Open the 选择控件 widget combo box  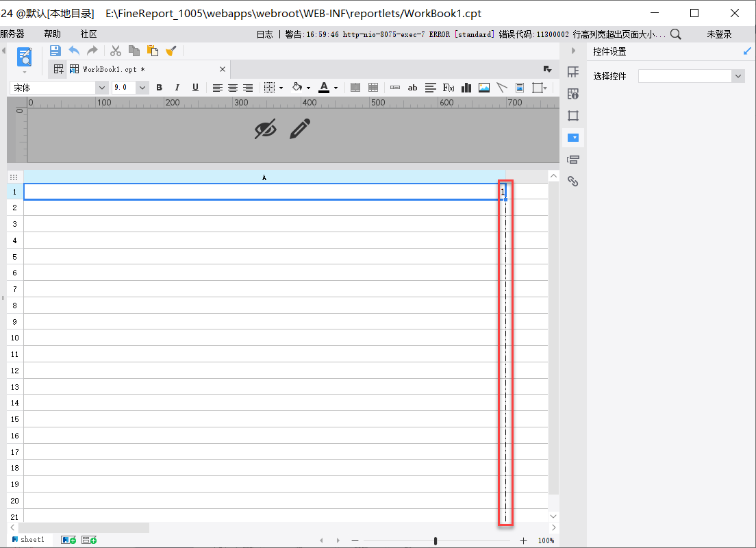click(691, 76)
